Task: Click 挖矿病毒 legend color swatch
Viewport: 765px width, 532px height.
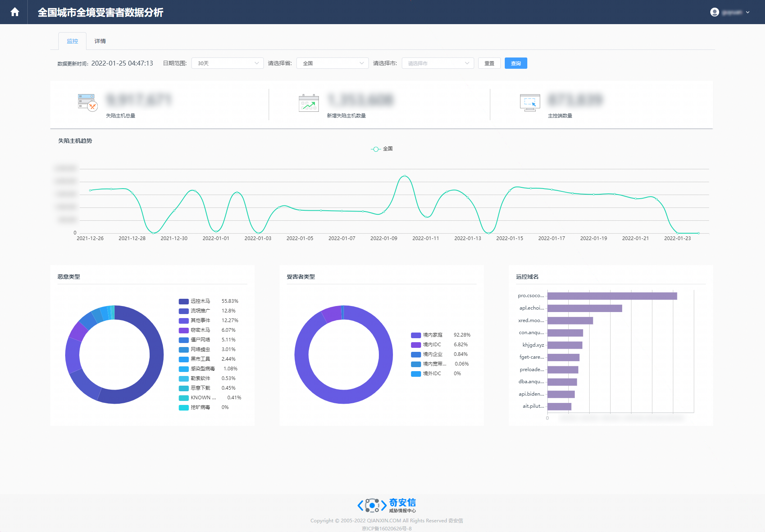Action: pos(184,407)
